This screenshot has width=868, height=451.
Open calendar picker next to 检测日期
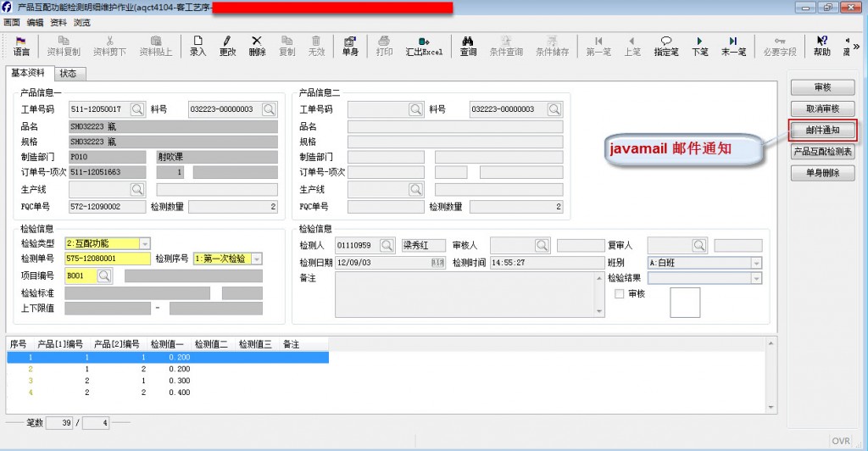click(438, 263)
